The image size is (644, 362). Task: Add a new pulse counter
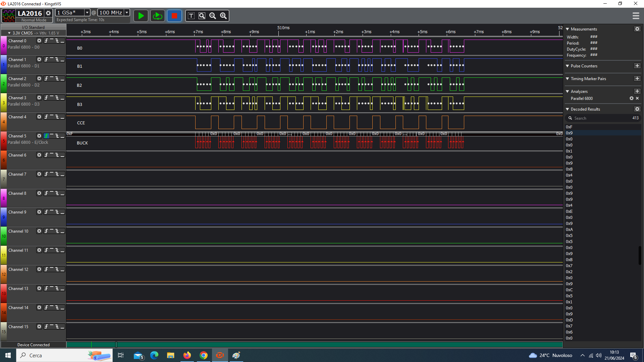coord(637,66)
